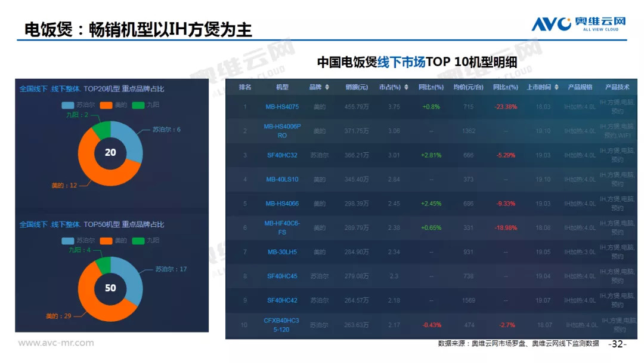
Task: Click average price 1362
Action: coord(469,131)
